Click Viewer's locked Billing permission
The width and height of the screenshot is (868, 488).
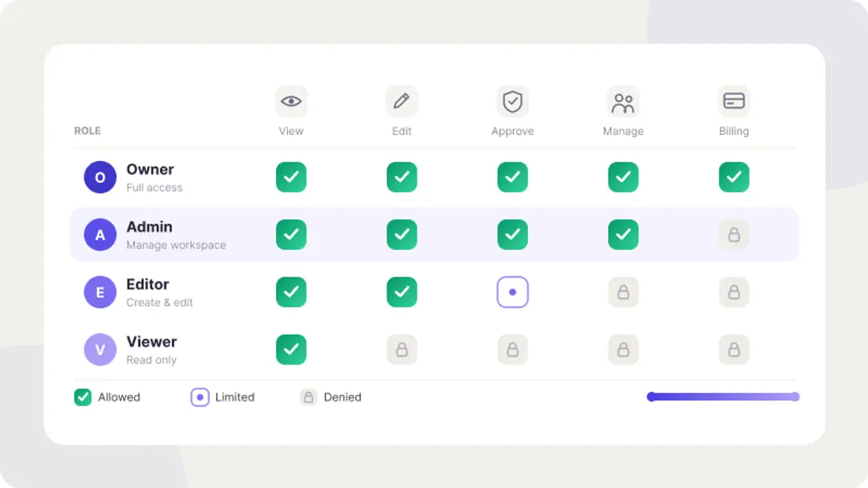click(734, 350)
